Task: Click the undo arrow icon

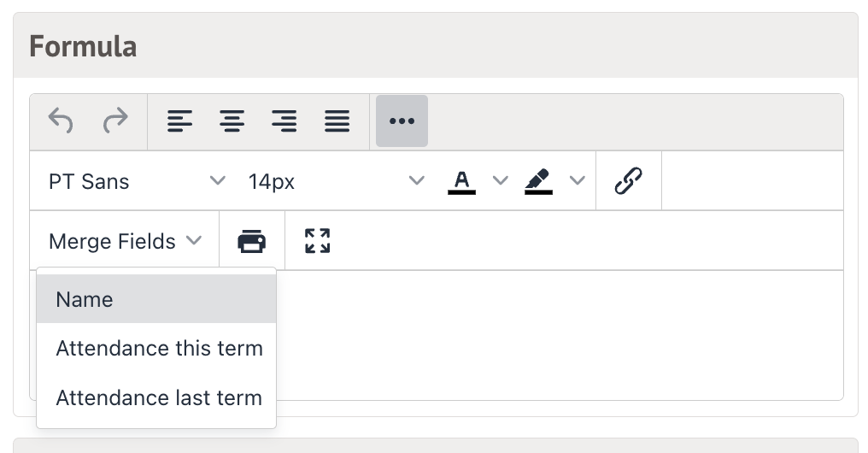Action: pos(61,121)
